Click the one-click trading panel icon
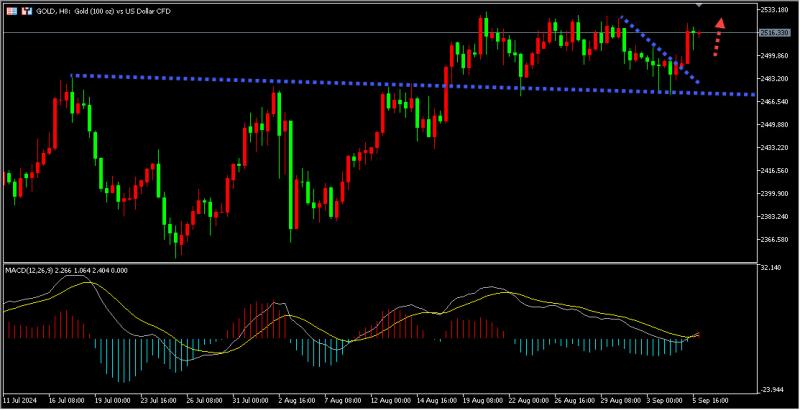Image resolution: width=800 pixels, height=410 pixels. (x=28, y=11)
